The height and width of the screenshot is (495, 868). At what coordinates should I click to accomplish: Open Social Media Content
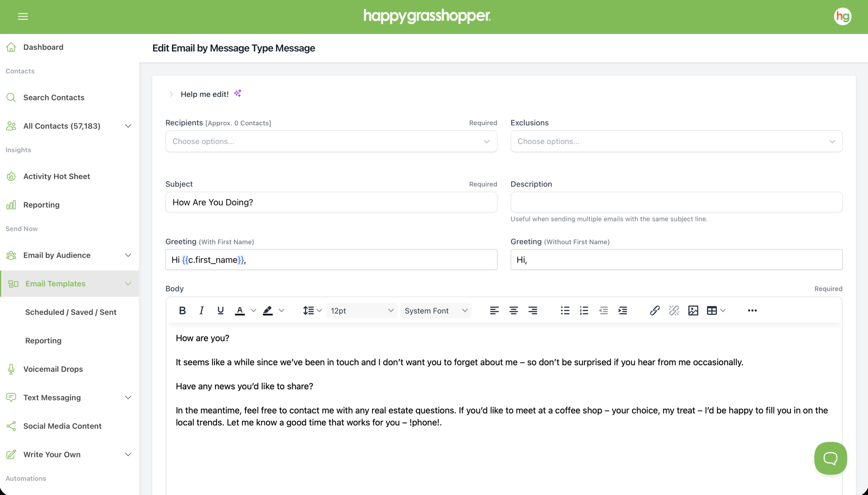pos(62,426)
